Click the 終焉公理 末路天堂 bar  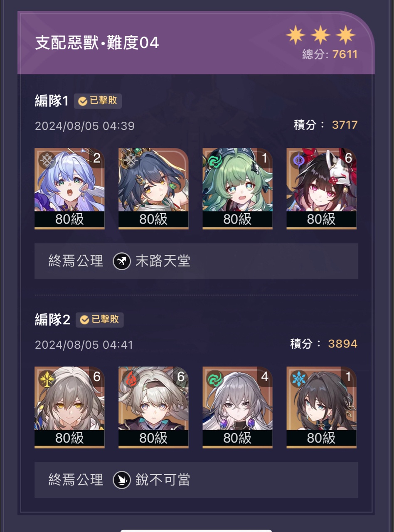196,261
